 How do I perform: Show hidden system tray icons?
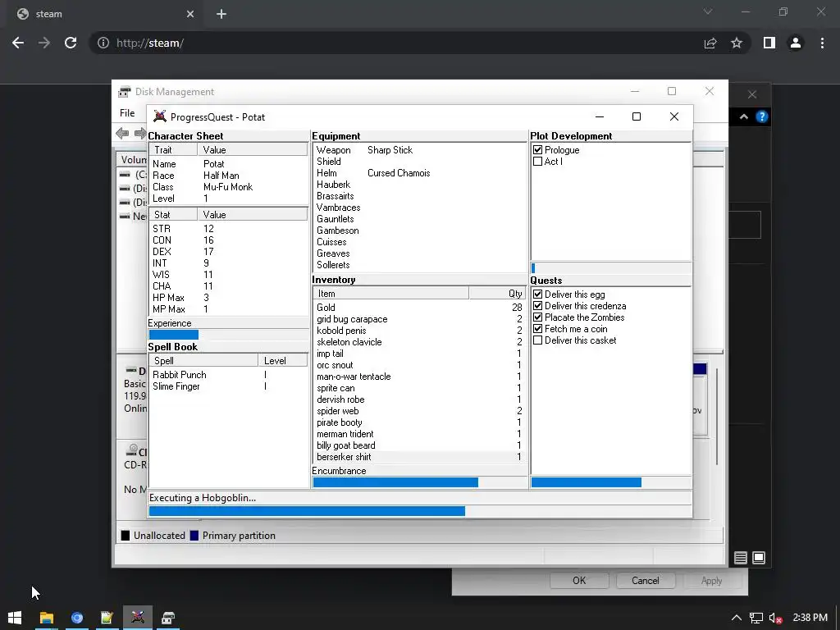coord(737,618)
